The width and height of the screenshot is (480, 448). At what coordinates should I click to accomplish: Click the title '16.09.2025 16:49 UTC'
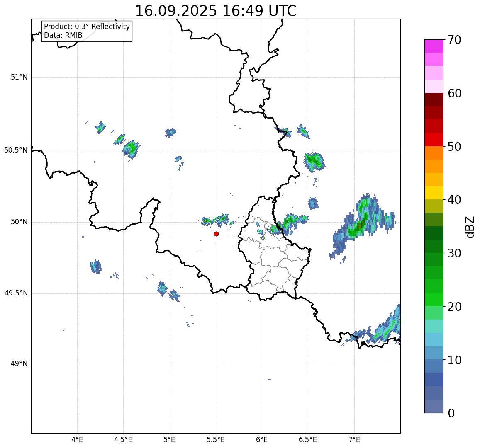(216, 11)
